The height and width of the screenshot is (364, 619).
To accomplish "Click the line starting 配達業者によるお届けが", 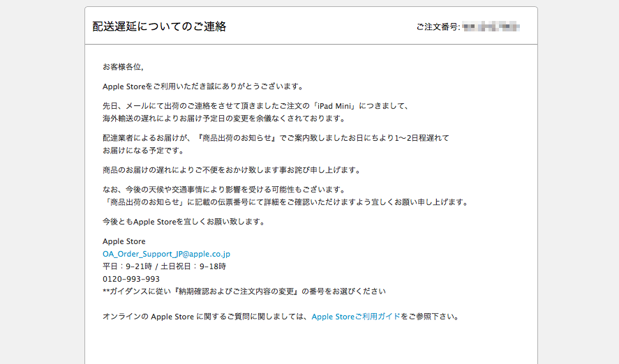I will (x=276, y=138).
